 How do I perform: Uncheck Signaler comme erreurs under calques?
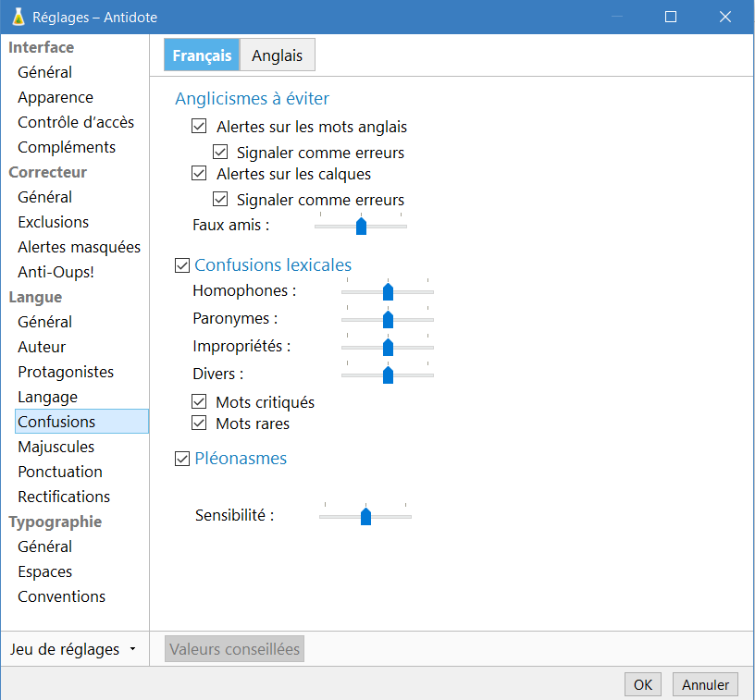(x=220, y=199)
